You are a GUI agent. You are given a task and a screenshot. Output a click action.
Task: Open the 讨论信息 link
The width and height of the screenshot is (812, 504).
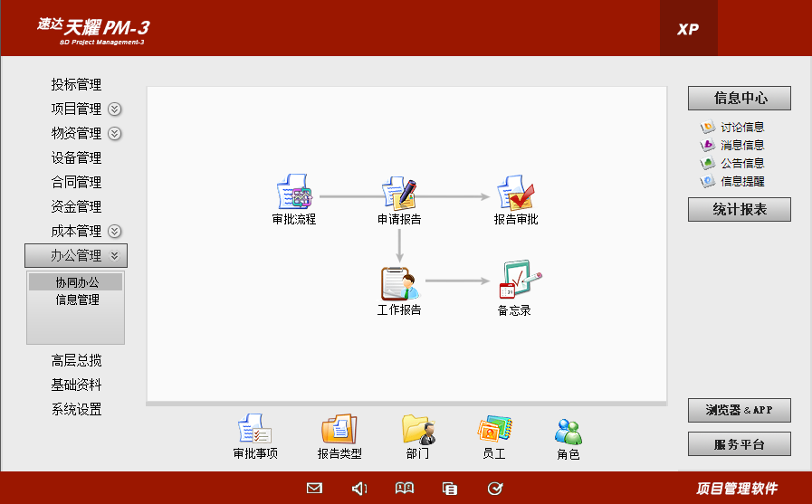(742, 128)
